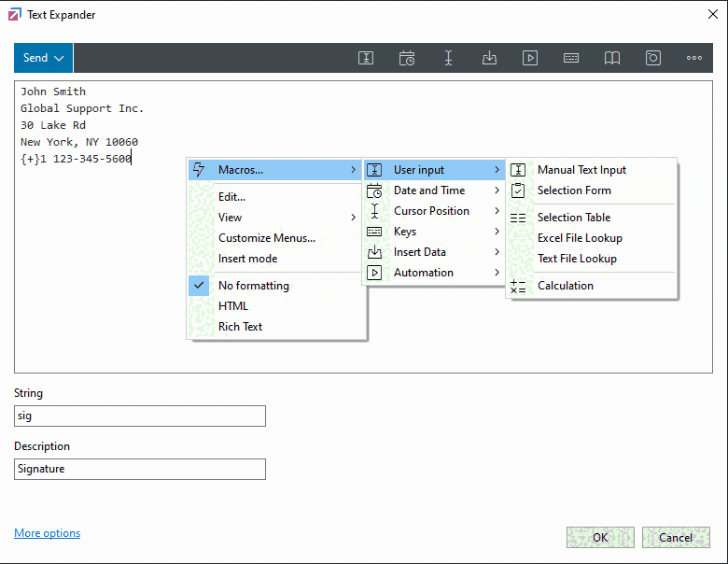Click the cursor position icon in the toolbar
Viewport: 728px width, 564px height.
coord(448,58)
